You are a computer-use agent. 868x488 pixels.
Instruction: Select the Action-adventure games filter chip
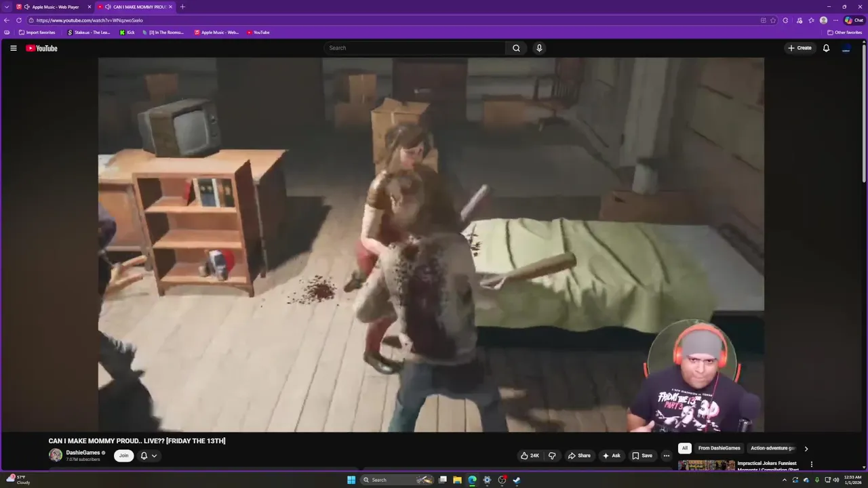click(772, 448)
